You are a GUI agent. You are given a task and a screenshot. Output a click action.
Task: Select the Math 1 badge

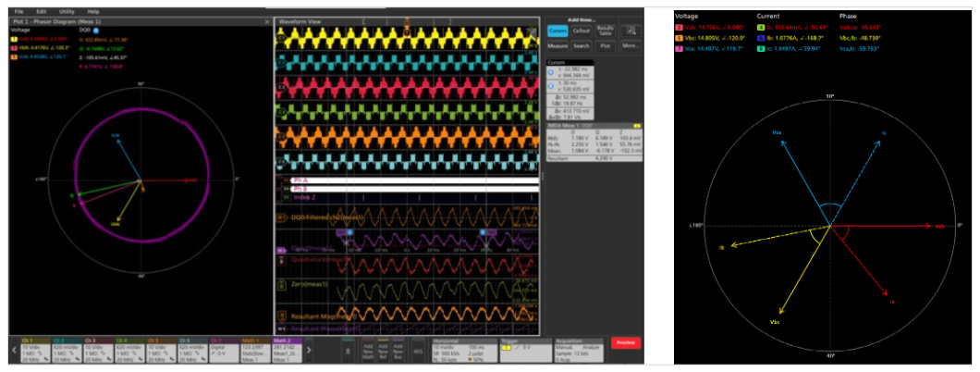256,350
